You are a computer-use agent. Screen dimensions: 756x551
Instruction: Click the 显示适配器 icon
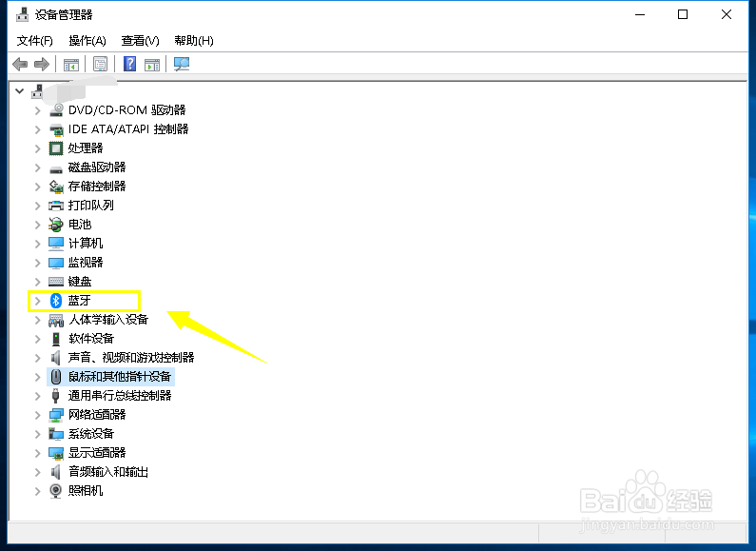pos(56,453)
